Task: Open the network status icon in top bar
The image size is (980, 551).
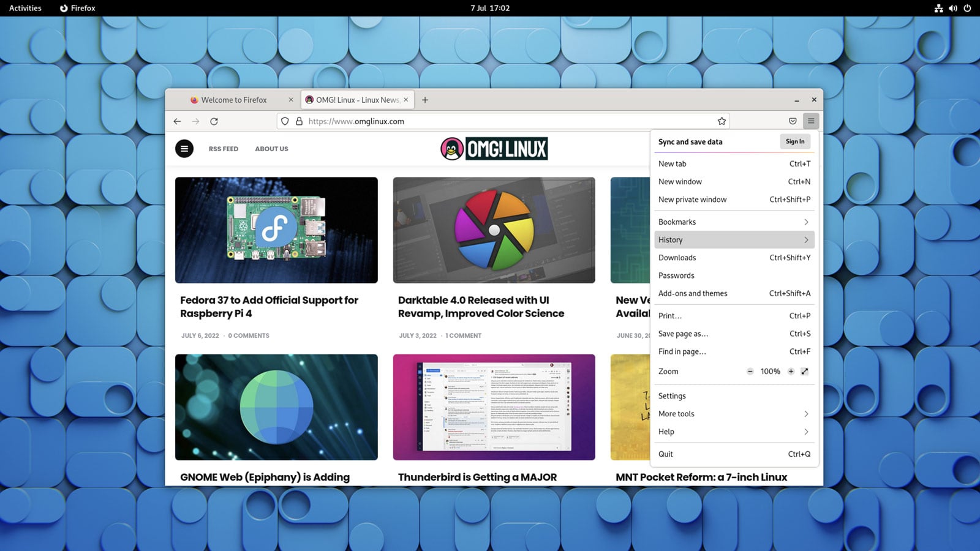Action: click(938, 8)
